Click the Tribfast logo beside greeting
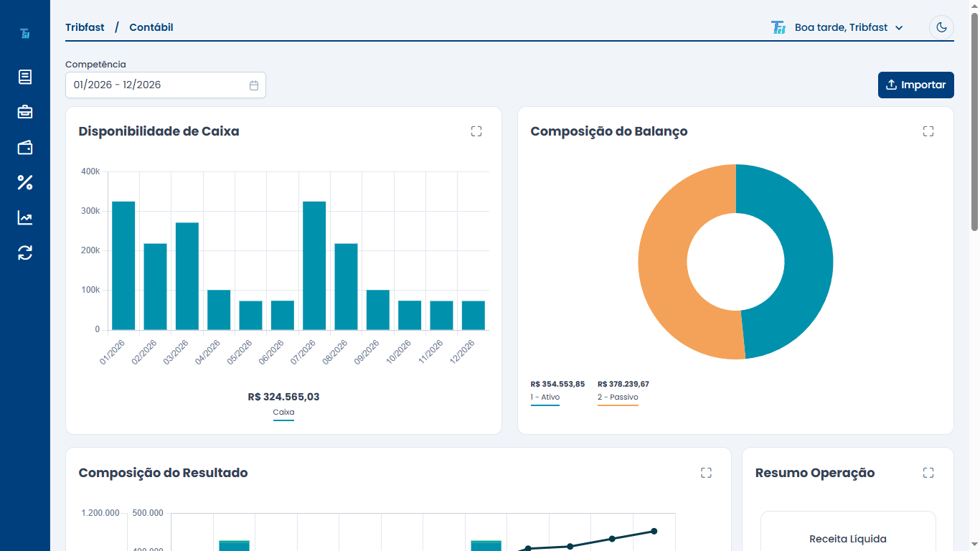 [778, 27]
